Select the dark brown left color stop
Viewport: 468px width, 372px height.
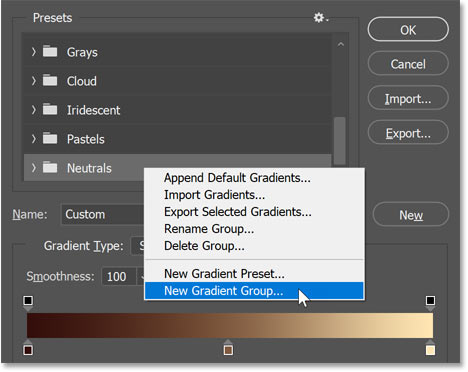(x=28, y=349)
